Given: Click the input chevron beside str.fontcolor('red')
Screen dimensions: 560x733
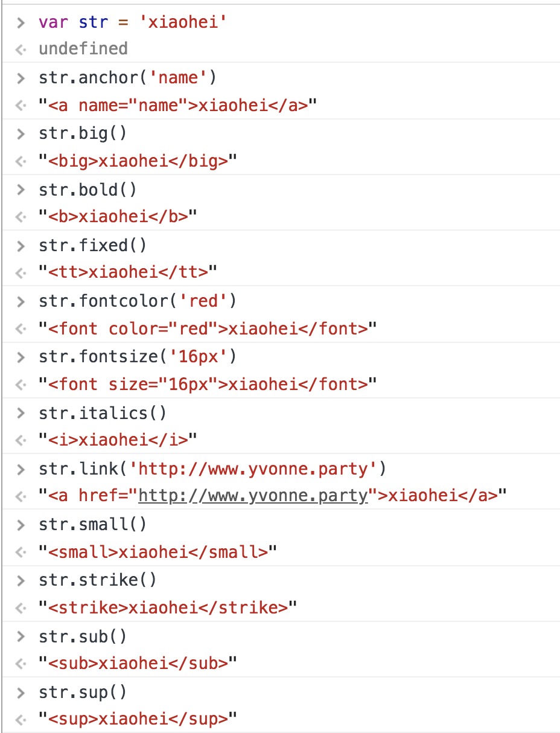Looking at the screenshot, I should click(x=21, y=301).
